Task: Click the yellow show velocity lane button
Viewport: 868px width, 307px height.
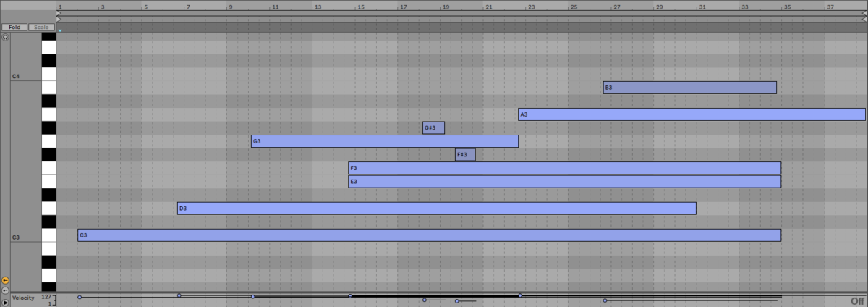Action: [5, 279]
